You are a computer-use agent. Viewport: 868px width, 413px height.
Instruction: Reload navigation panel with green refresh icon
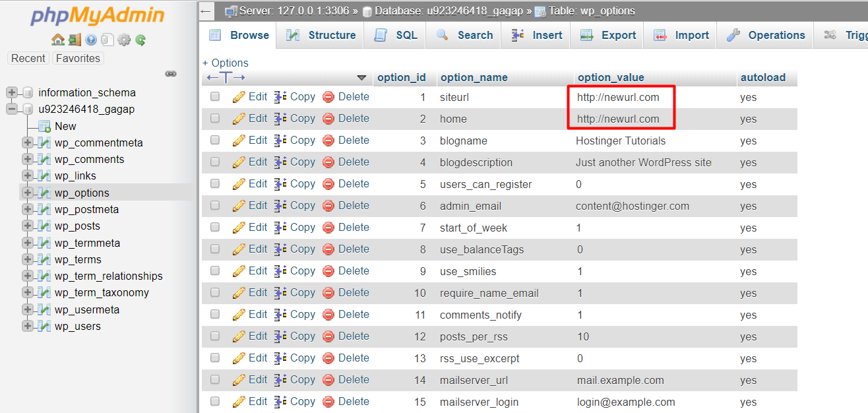click(x=140, y=40)
